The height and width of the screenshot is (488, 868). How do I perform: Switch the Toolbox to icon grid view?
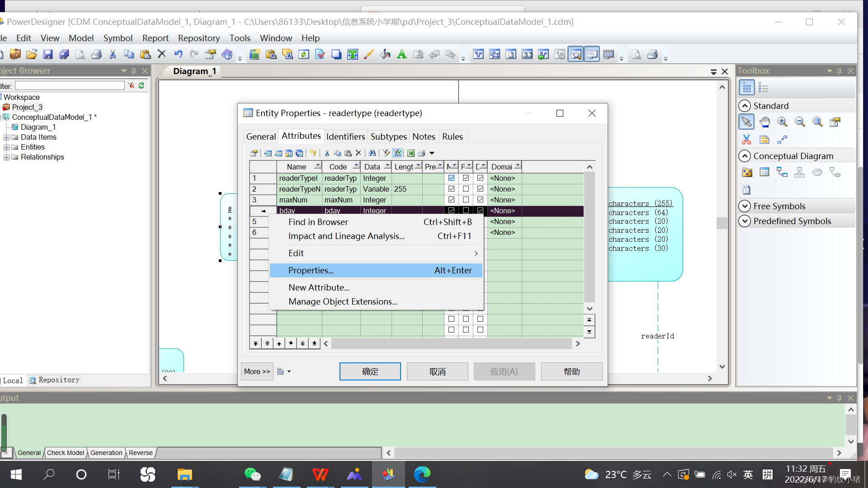pos(747,88)
